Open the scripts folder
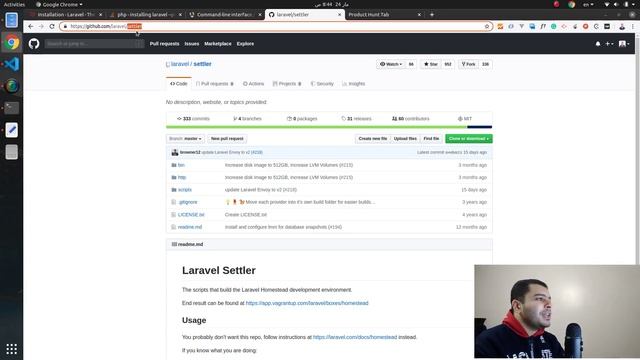The height and width of the screenshot is (360, 640). pyautogui.click(x=184, y=189)
